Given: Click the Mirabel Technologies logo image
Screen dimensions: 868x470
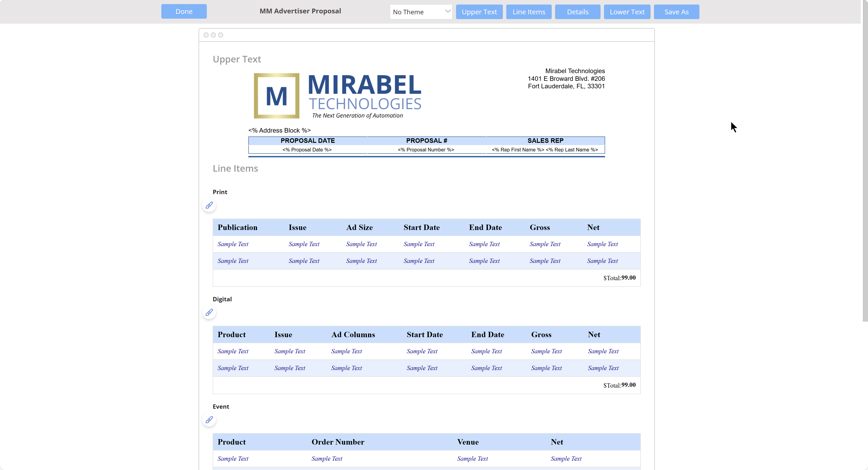Looking at the screenshot, I should [338, 96].
